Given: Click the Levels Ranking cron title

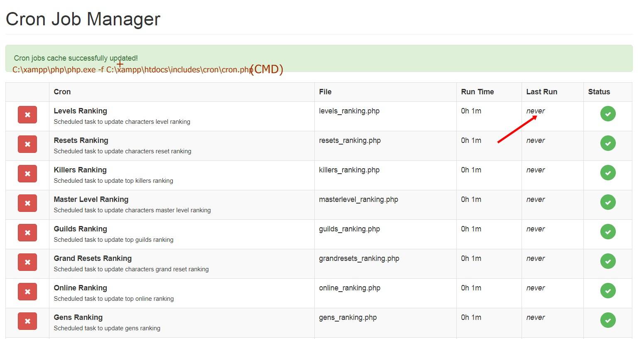Looking at the screenshot, I should tap(81, 111).
